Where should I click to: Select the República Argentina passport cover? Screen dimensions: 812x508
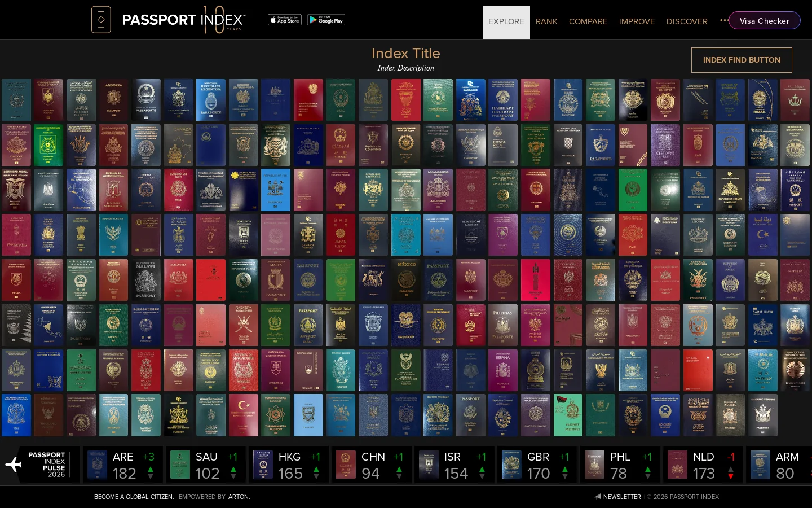tap(211, 100)
